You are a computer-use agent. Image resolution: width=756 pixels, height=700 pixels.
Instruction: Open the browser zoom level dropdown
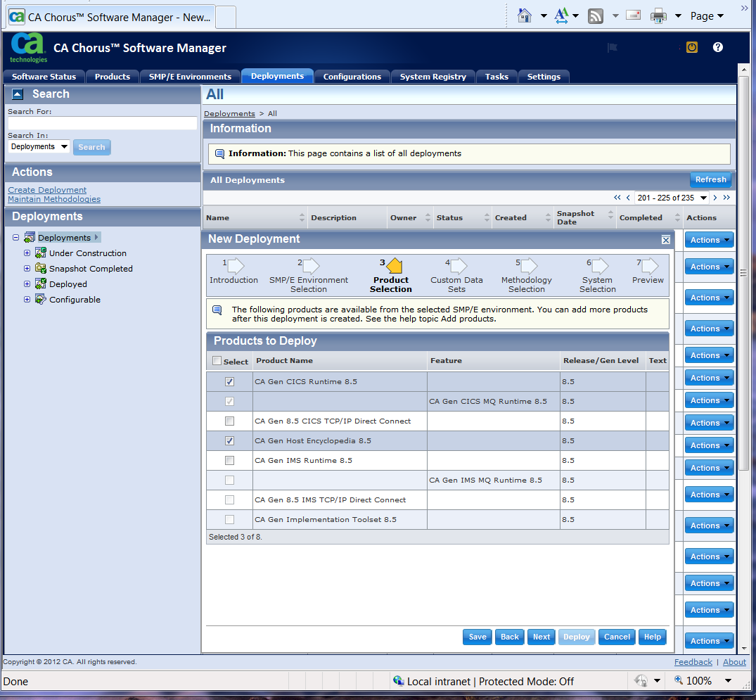(728, 681)
